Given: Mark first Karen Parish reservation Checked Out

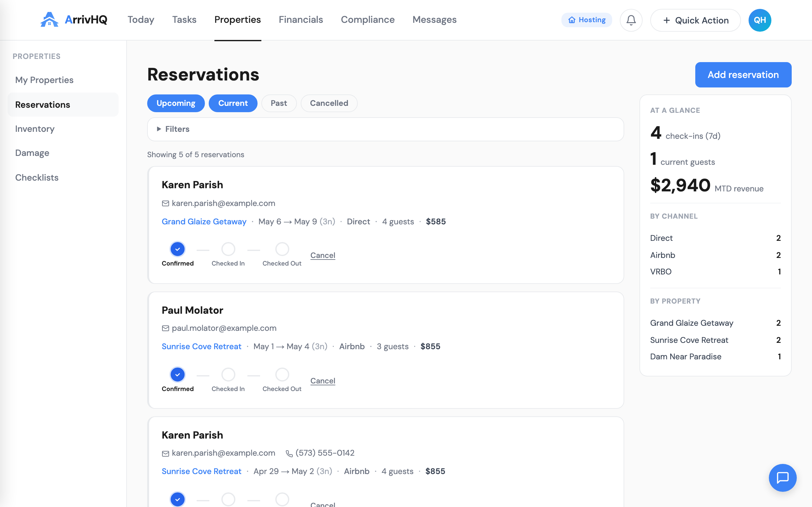Looking at the screenshot, I should coord(282,249).
